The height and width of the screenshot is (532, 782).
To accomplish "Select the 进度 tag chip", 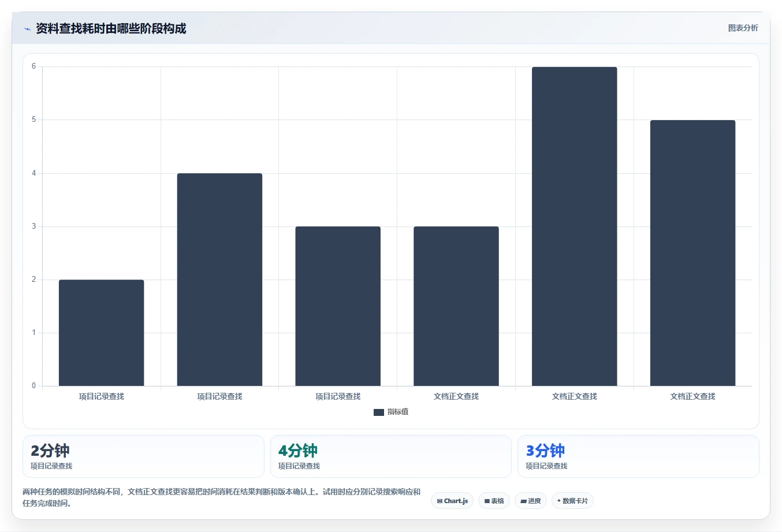I will pos(531,501).
